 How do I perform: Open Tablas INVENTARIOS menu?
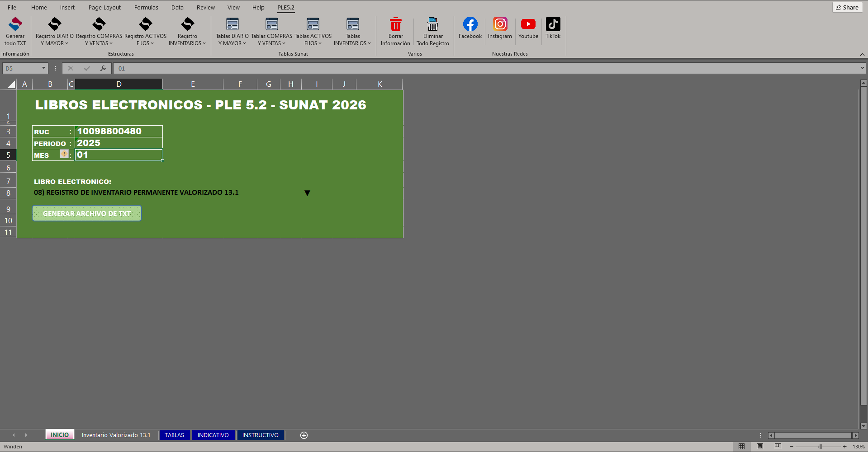[x=352, y=31]
